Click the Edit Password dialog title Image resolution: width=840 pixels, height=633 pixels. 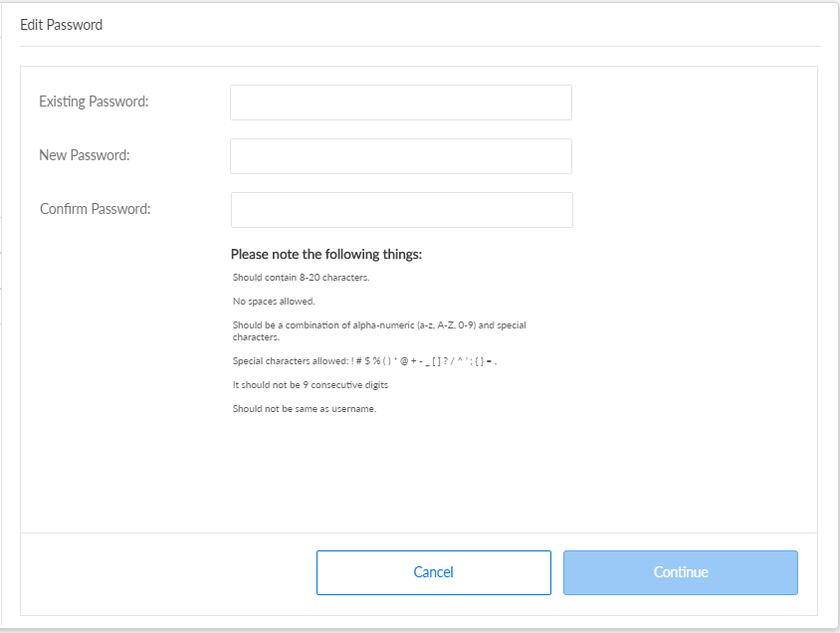point(61,25)
